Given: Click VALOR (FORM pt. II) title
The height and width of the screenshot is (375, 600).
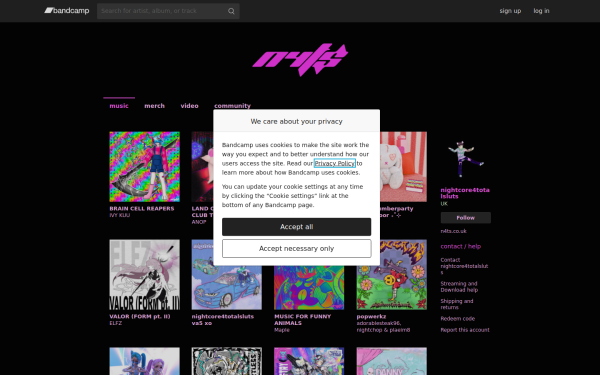Looking at the screenshot, I should (140, 316).
